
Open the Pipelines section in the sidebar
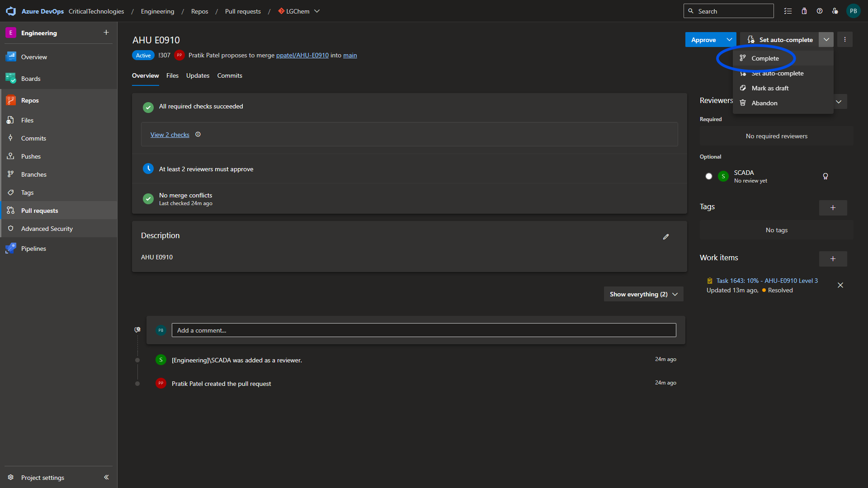tap(33, 249)
